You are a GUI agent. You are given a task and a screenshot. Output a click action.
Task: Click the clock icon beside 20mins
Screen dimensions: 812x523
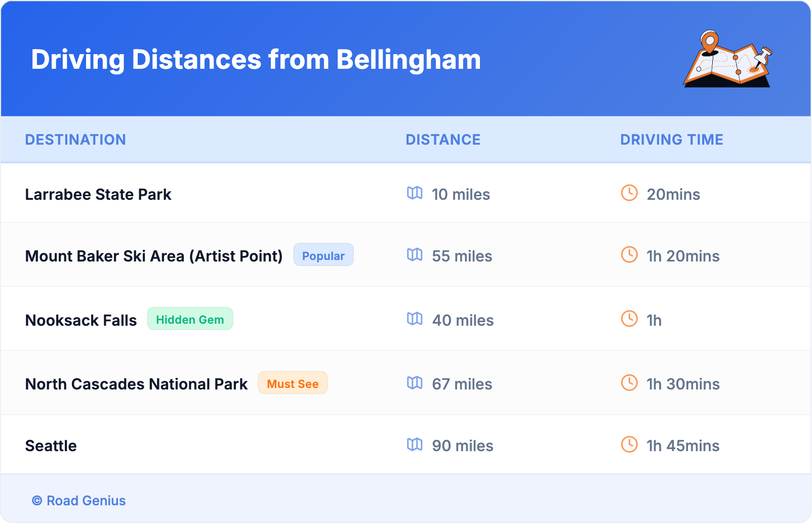pyautogui.click(x=629, y=193)
